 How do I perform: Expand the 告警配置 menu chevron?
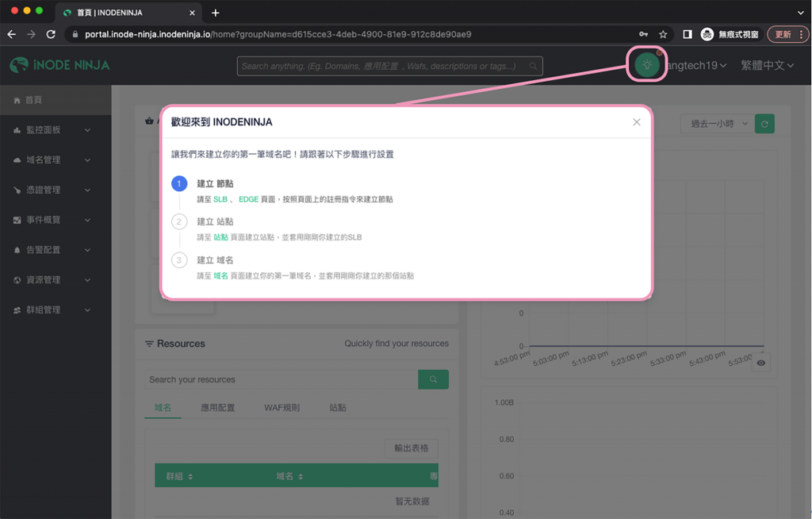pyautogui.click(x=87, y=251)
